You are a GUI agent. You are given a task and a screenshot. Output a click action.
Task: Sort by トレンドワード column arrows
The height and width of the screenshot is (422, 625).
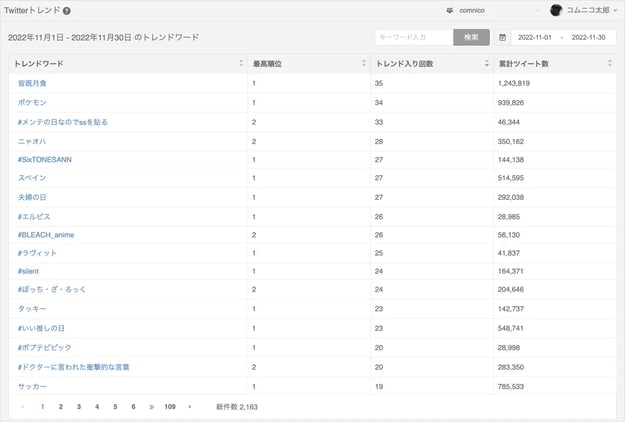coord(241,63)
